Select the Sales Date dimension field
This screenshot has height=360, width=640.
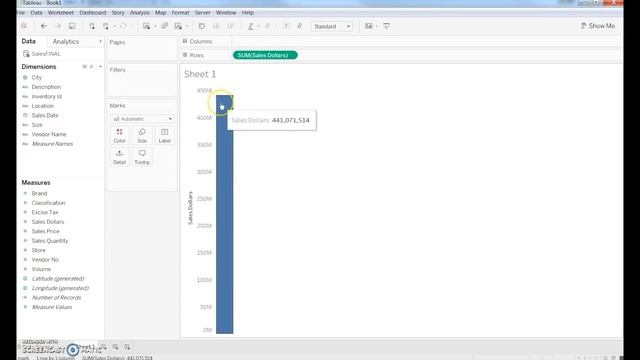(45, 116)
